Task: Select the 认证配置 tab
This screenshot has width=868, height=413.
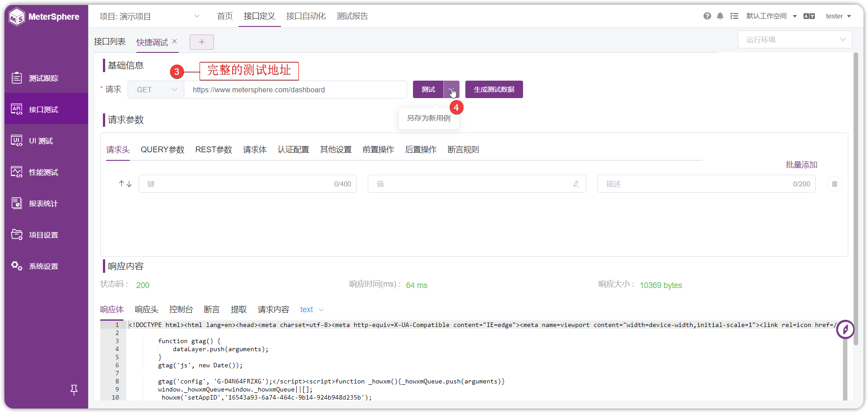Action: [x=294, y=150]
